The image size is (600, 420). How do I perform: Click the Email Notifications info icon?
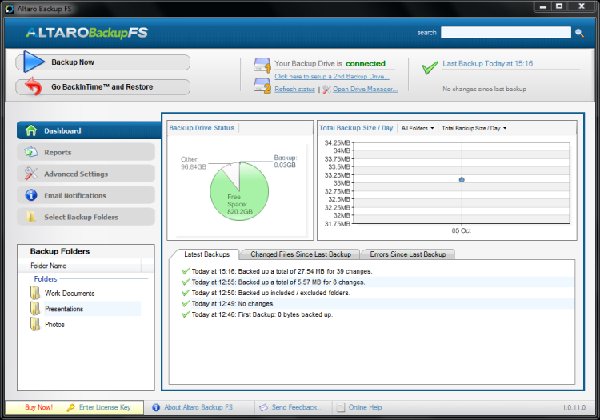pyautogui.click(x=31, y=195)
